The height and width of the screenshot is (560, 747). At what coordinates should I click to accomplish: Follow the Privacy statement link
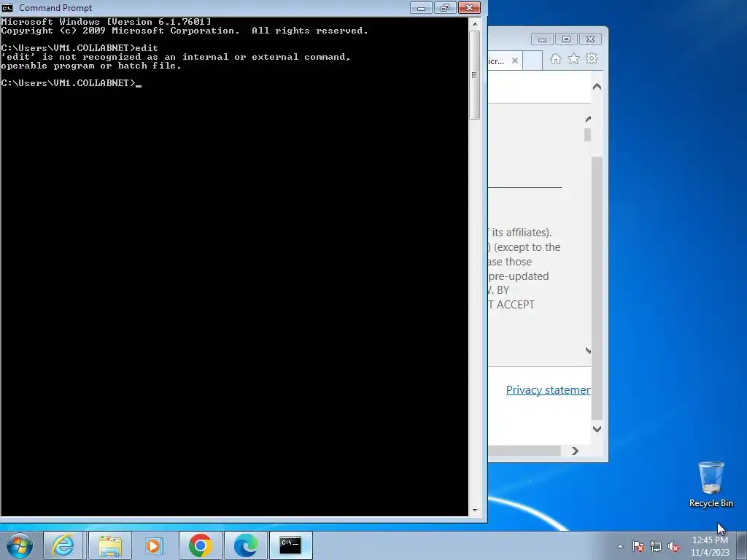pyautogui.click(x=549, y=390)
